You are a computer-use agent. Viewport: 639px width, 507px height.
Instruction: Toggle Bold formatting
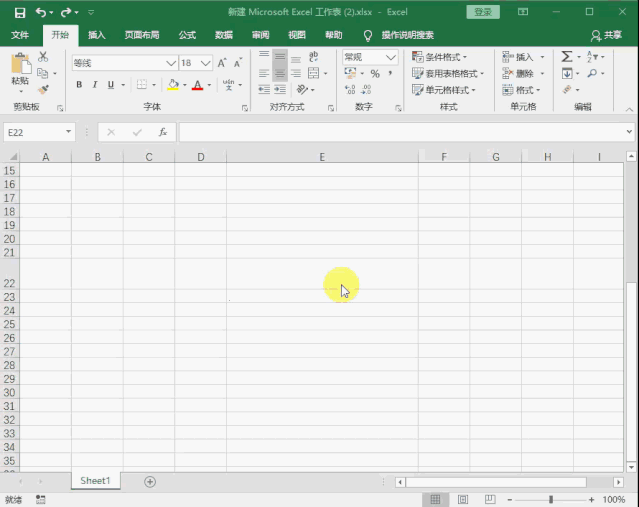(79, 84)
